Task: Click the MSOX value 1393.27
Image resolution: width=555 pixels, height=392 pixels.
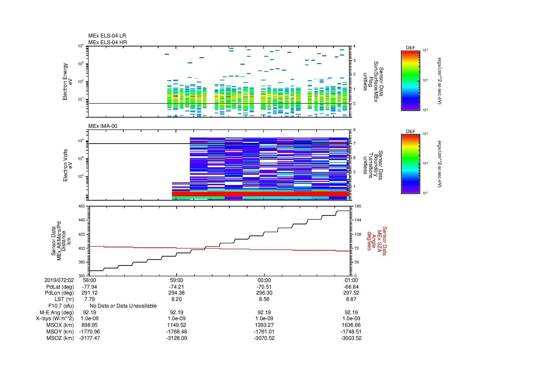Action: (264, 325)
